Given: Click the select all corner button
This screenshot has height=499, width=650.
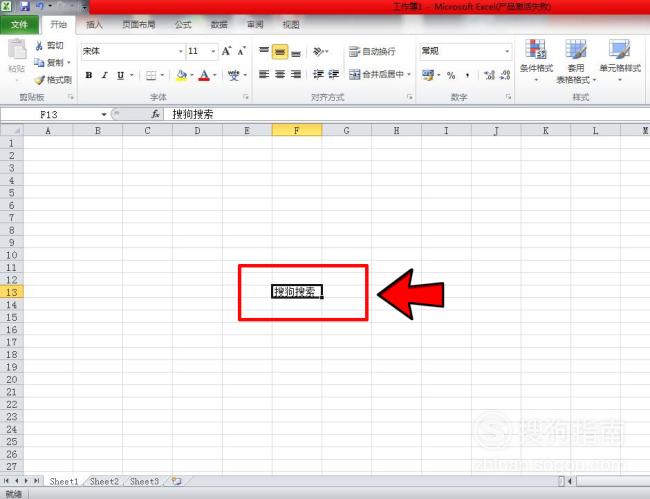Looking at the screenshot, I should (x=12, y=131).
